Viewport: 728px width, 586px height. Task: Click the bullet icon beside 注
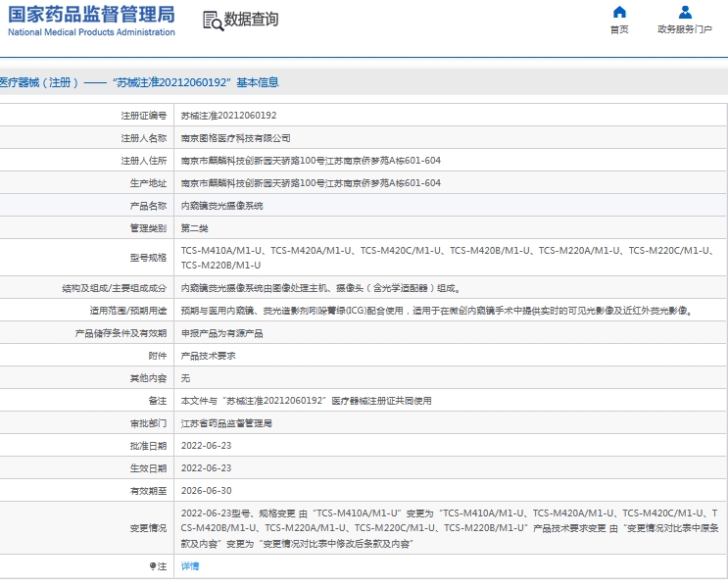coord(153,566)
